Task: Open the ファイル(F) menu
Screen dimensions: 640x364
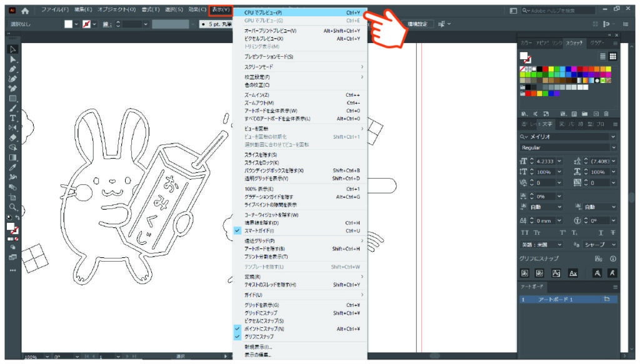Action: point(55,9)
